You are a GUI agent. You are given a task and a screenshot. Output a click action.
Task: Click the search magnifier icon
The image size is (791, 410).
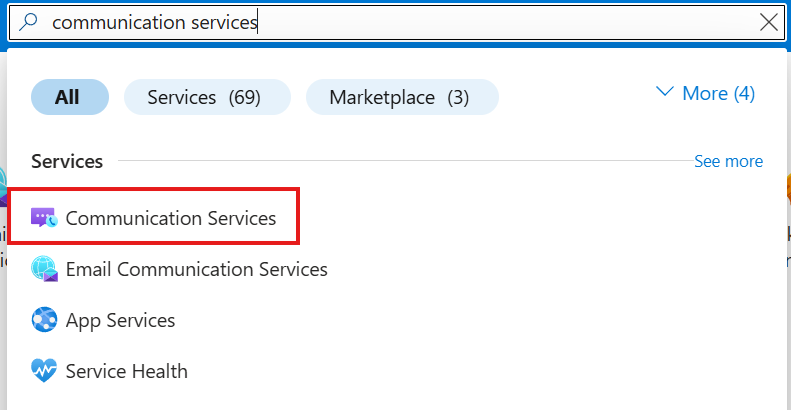[x=28, y=22]
